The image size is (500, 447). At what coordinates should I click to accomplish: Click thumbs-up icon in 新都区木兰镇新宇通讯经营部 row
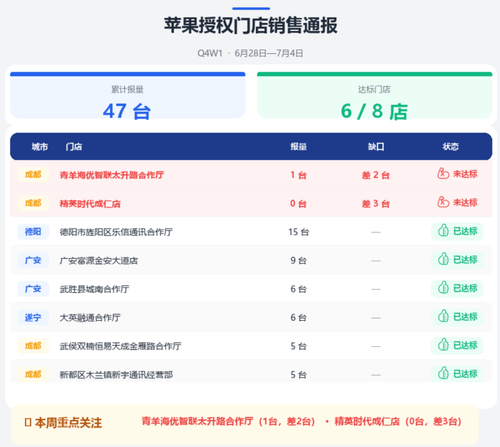[443, 373]
